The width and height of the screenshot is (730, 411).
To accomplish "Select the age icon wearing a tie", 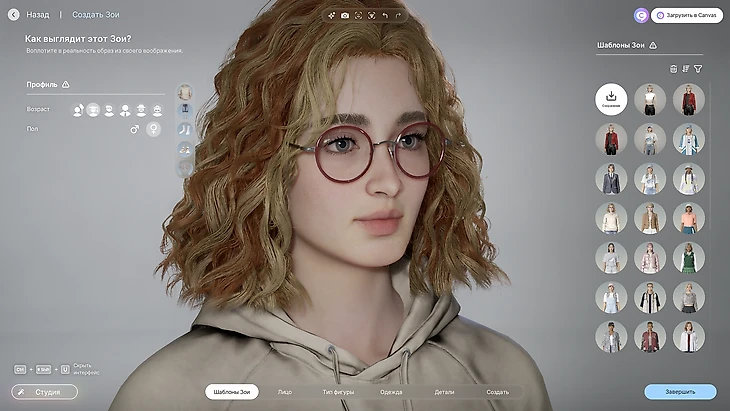I will [x=125, y=110].
